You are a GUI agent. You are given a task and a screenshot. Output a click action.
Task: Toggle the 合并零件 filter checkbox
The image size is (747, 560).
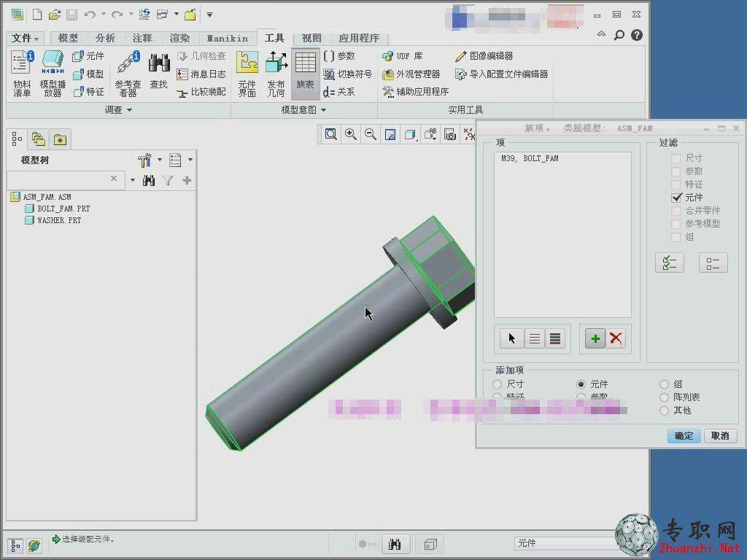coord(676,211)
